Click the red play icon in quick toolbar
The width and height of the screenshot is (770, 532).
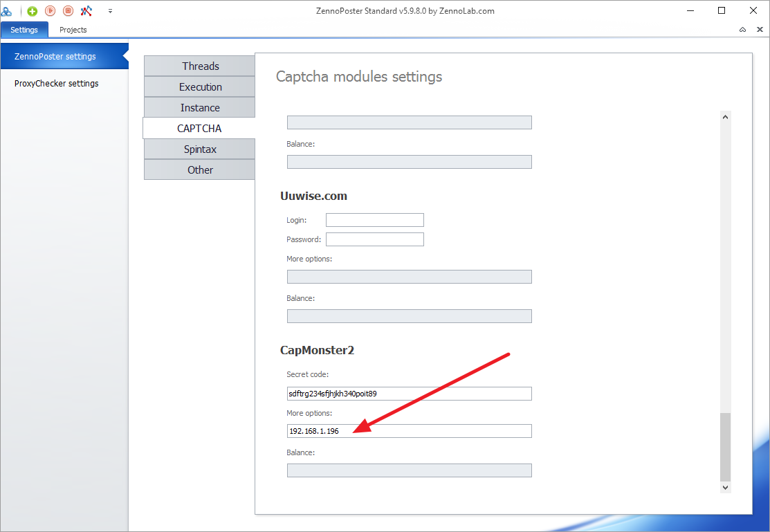[50, 10]
